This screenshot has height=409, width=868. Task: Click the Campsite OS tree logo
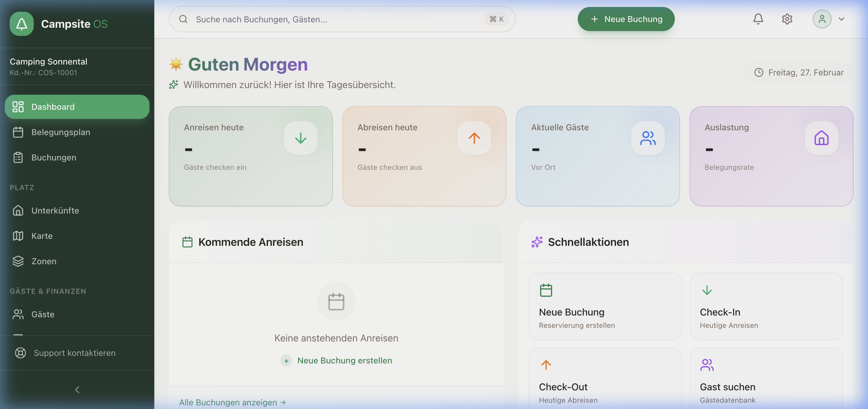pos(22,24)
